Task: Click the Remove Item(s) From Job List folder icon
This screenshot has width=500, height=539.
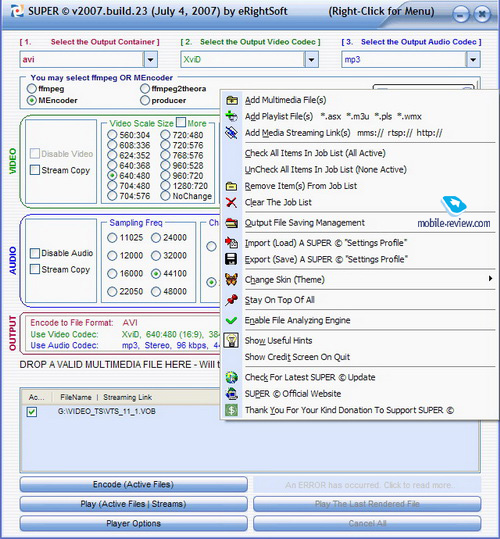Action: coord(232,186)
